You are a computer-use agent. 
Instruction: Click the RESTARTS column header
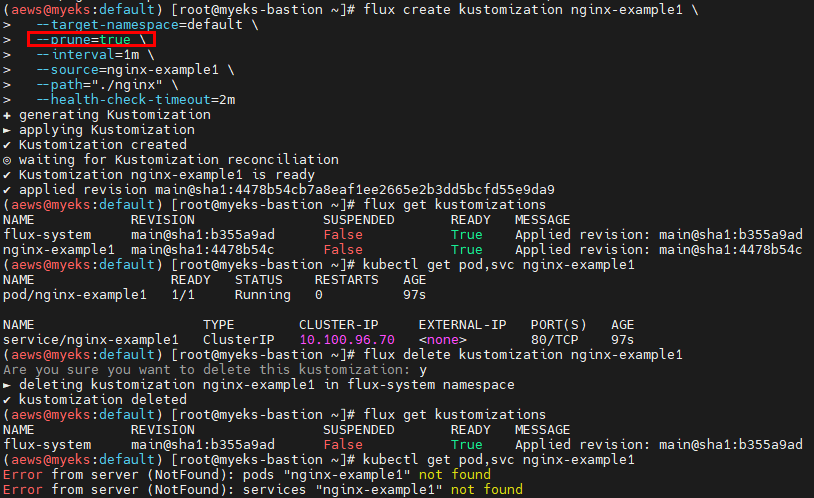pyautogui.click(x=346, y=280)
